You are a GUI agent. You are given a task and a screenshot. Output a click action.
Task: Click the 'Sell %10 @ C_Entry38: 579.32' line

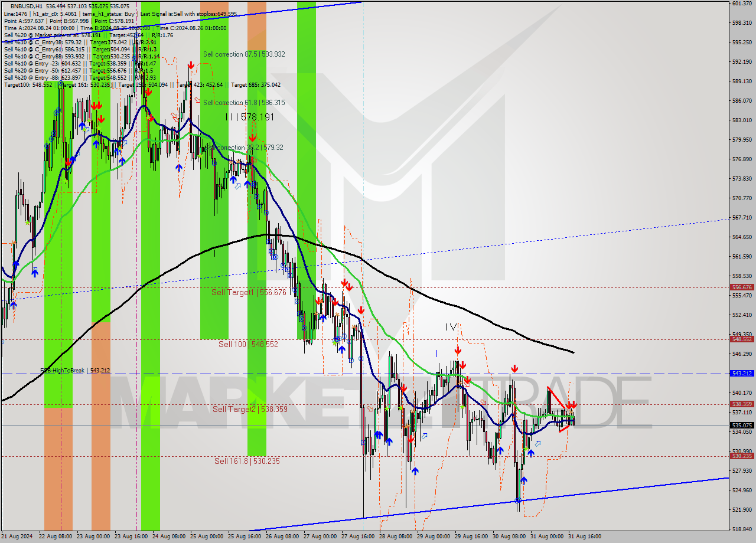coord(80,42)
